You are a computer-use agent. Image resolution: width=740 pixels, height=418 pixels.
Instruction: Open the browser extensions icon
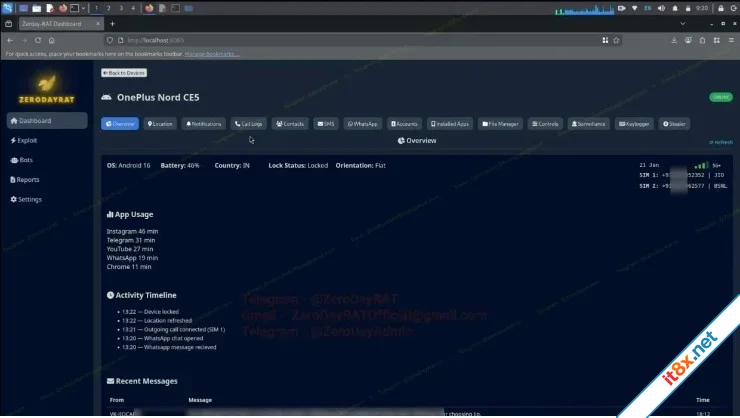tap(702, 40)
